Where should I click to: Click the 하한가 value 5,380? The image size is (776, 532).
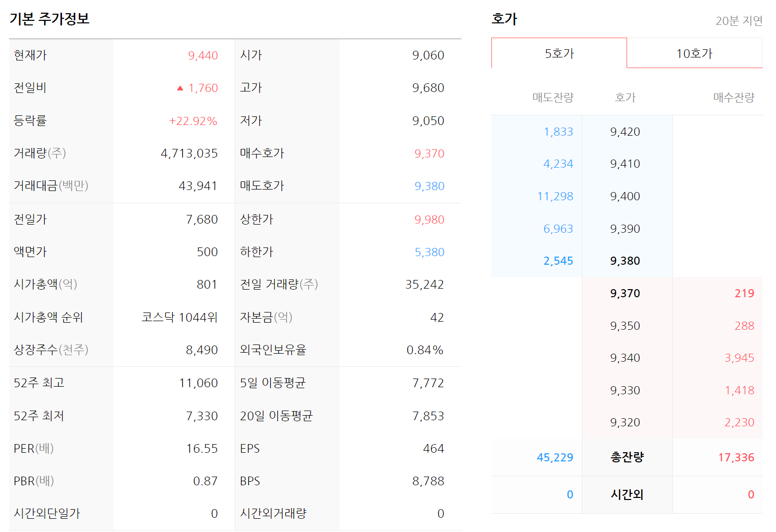point(429,252)
